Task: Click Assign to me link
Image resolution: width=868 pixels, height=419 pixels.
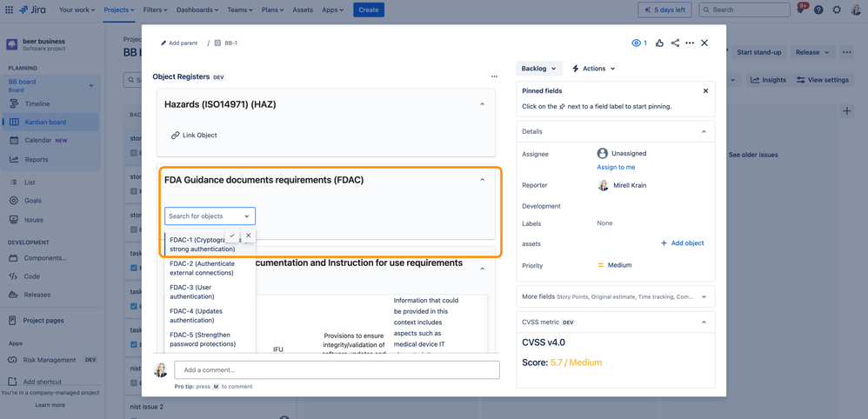Action: [616, 167]
